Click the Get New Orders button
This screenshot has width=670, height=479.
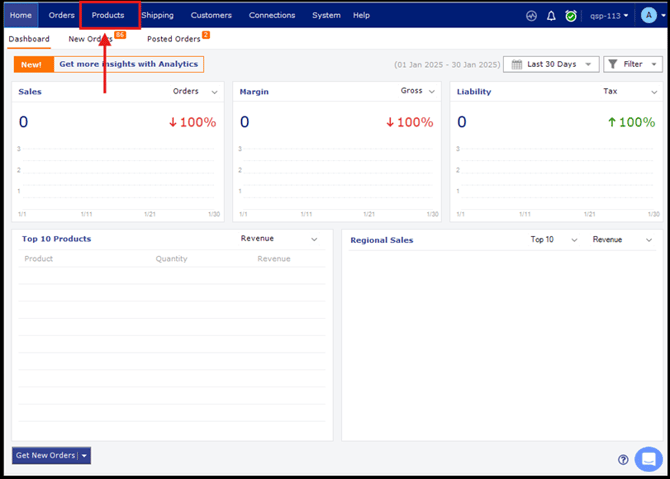click(45, 455)
